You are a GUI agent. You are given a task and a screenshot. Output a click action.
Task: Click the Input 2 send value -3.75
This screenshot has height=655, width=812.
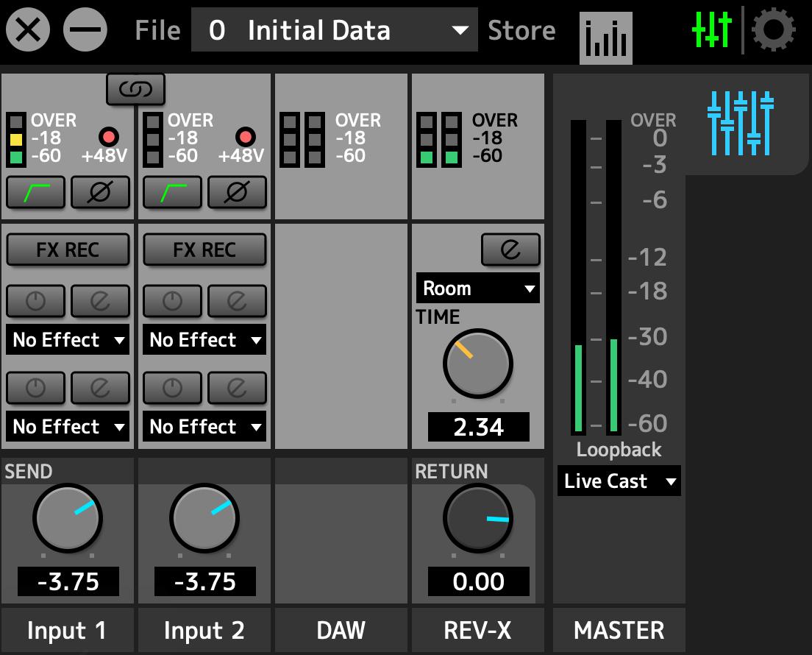click(205, 581)
